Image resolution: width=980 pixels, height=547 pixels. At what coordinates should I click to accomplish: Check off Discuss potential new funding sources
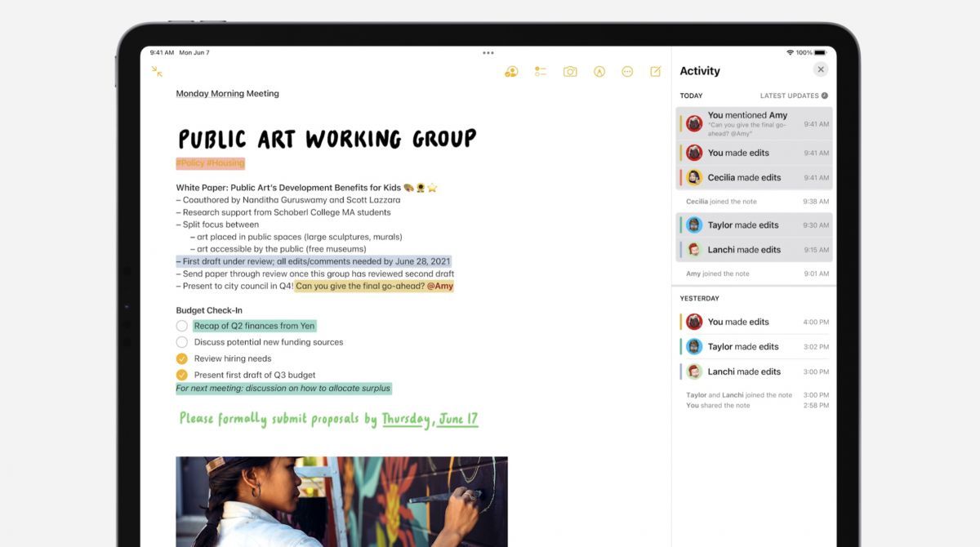tap(181, 342)
